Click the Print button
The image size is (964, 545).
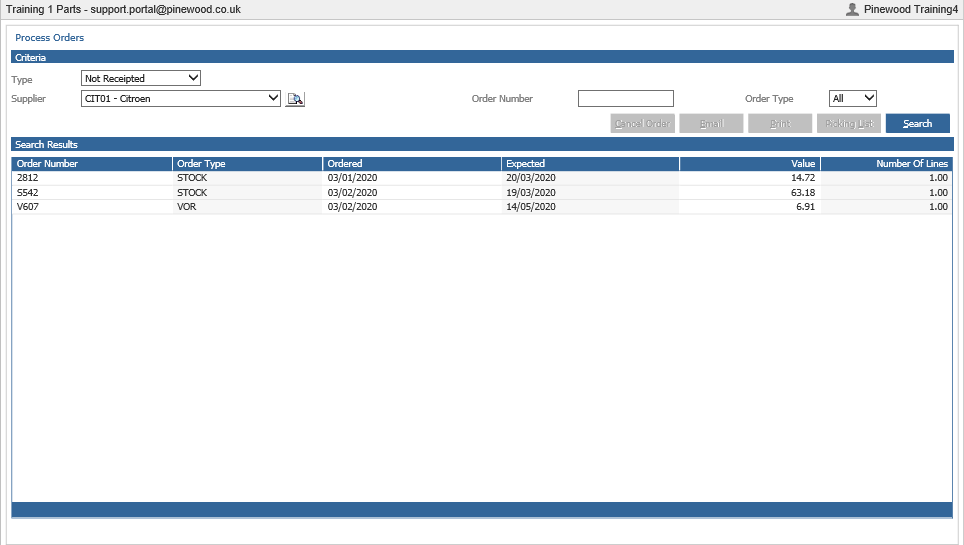pos(780,124)
